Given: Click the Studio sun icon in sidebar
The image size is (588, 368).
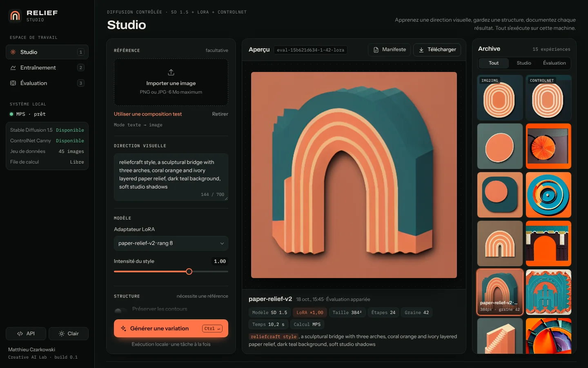Looking at the screenshot, I should [13, 52].
